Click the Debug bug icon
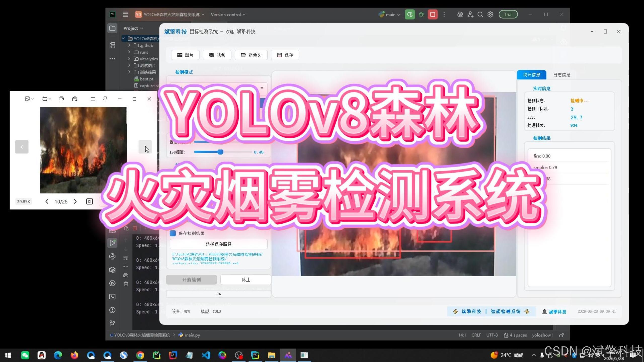Viewport: 644px width, 362px height. (421, 15)
